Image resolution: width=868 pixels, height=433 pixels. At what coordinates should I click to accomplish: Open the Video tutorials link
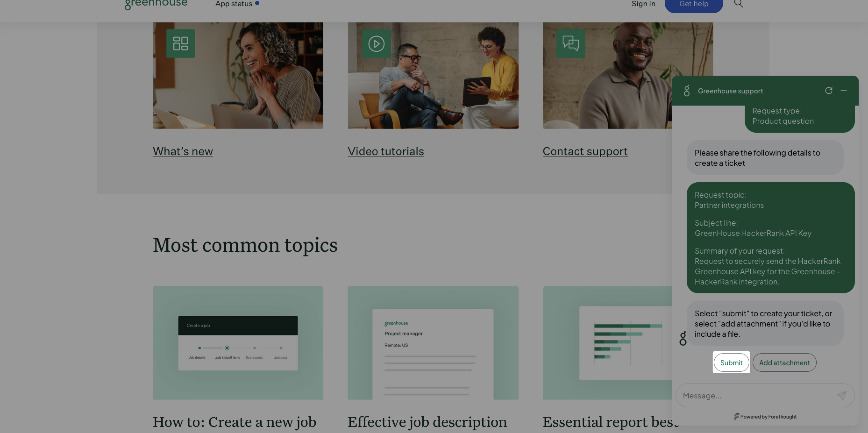385,151
